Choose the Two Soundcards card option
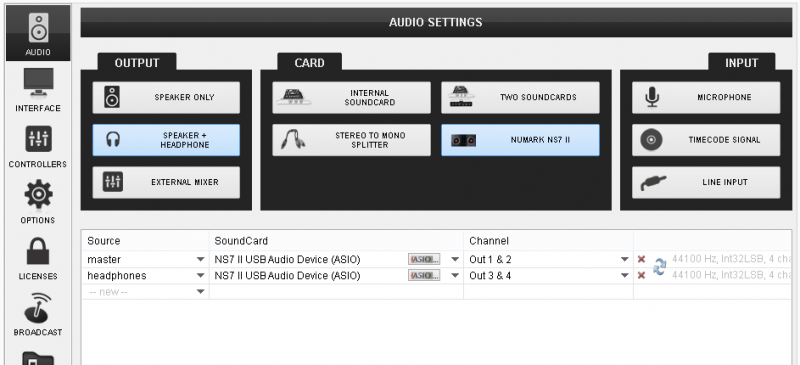This screenshot has height=365, width=800. (520, 98)
